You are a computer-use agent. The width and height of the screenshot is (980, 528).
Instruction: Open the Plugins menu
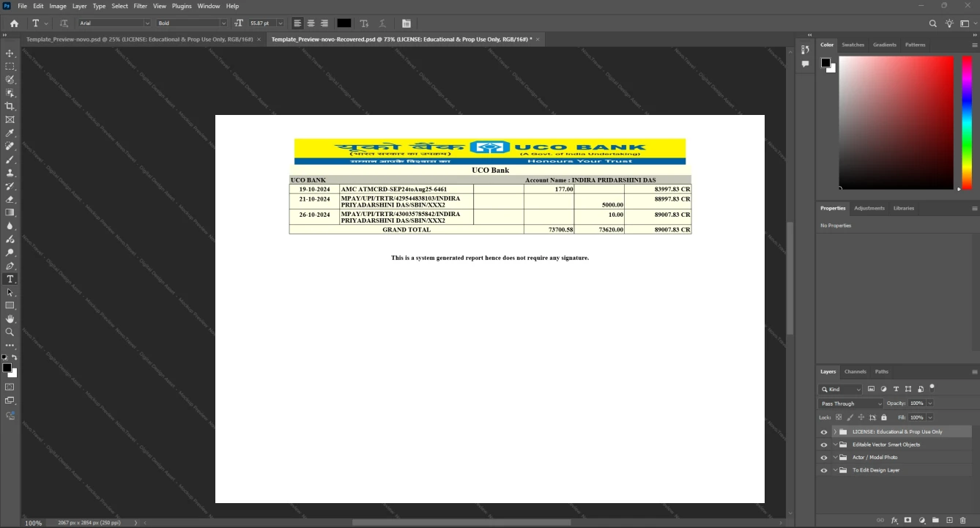(x=182, y=6)
